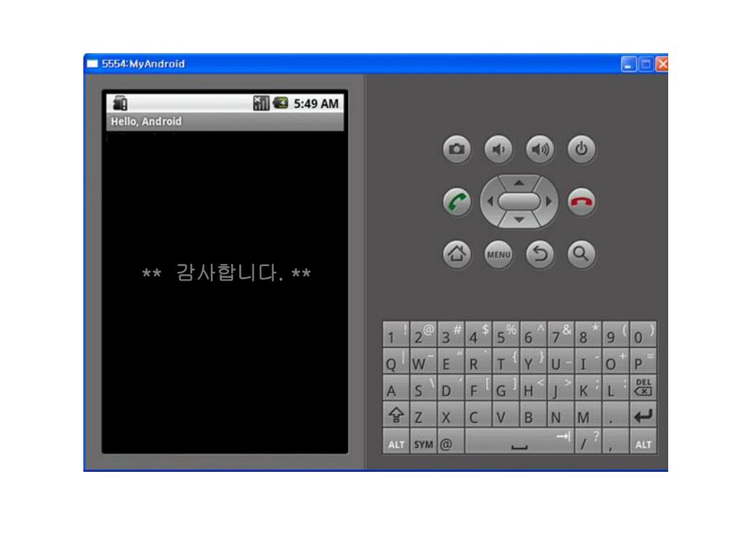Click the S key

point(424,387)
